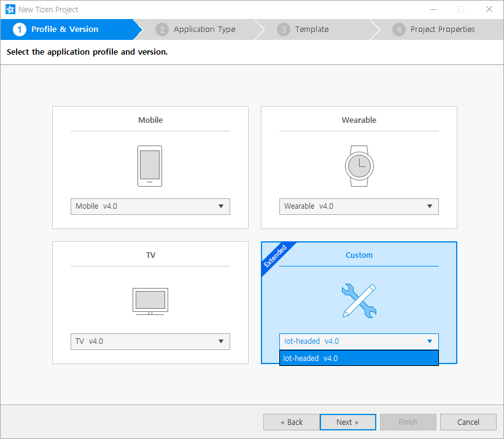Go to the Profile & Version step
Viewport: 504px width, 439px height.
pos(64,29)
